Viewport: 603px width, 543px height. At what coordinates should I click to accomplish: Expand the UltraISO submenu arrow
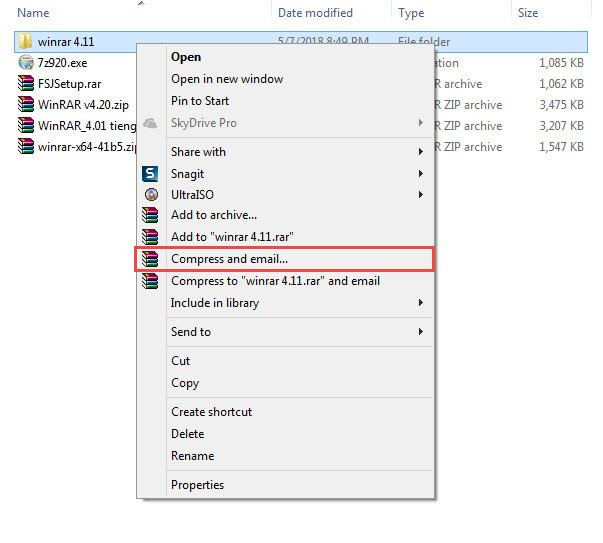(x=421, y=195)
